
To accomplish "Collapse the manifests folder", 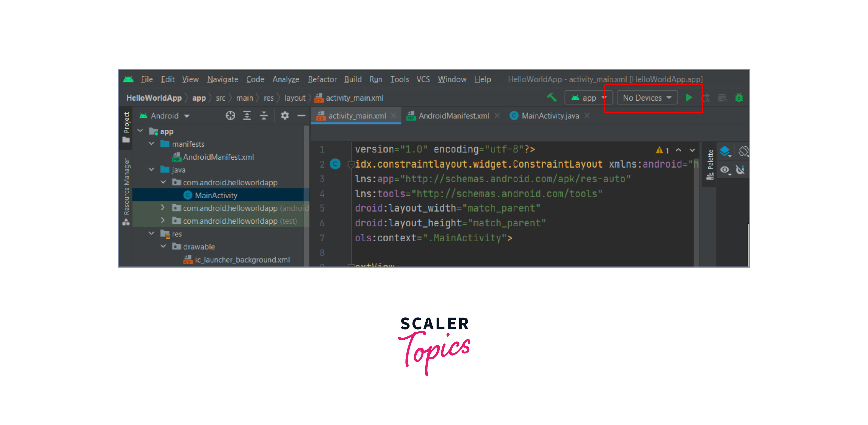I will point(152,144).
